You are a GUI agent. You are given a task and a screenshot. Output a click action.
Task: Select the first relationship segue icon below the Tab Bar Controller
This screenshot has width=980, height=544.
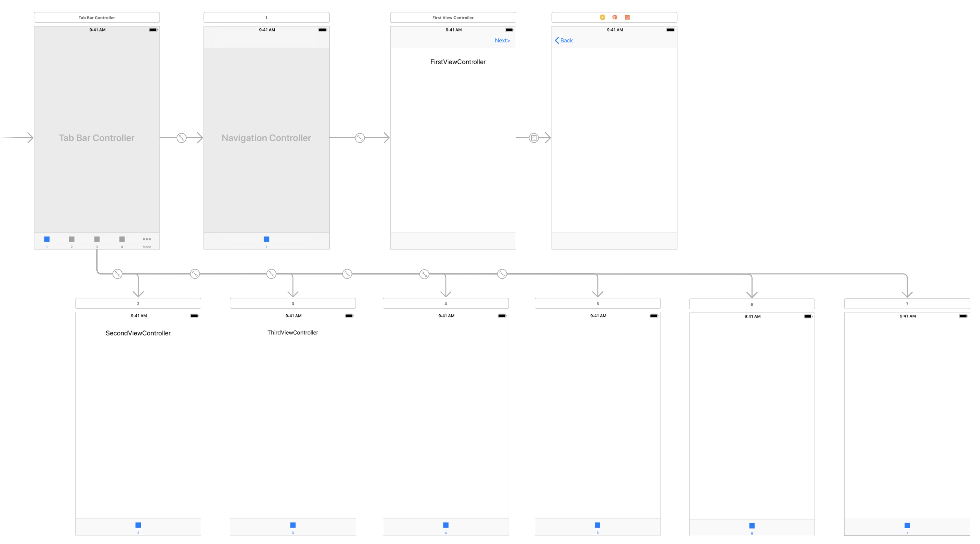[x=117, y=274]
